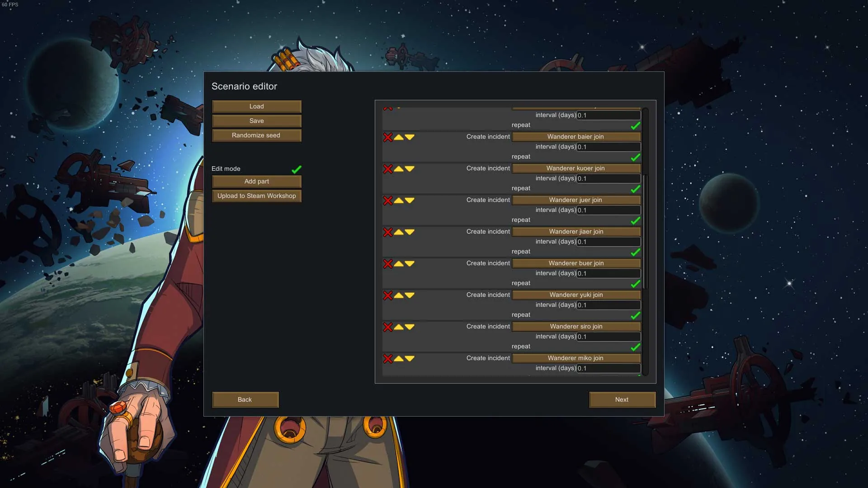The height and width of the screenshot is (488, 868).
Task: Click the Load scenario button
Action: coord(256,106)
